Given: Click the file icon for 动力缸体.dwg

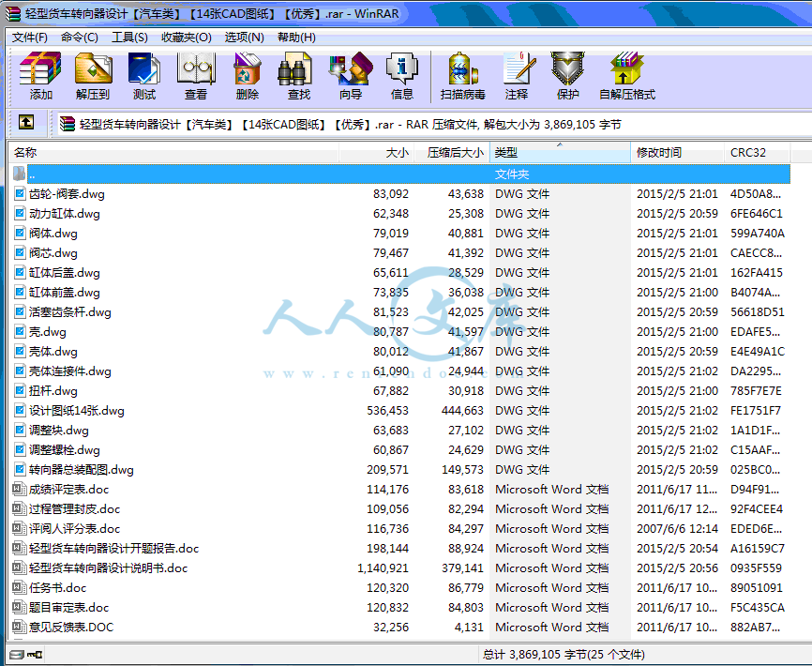Looking at the screenshot, I should point(20,213).
